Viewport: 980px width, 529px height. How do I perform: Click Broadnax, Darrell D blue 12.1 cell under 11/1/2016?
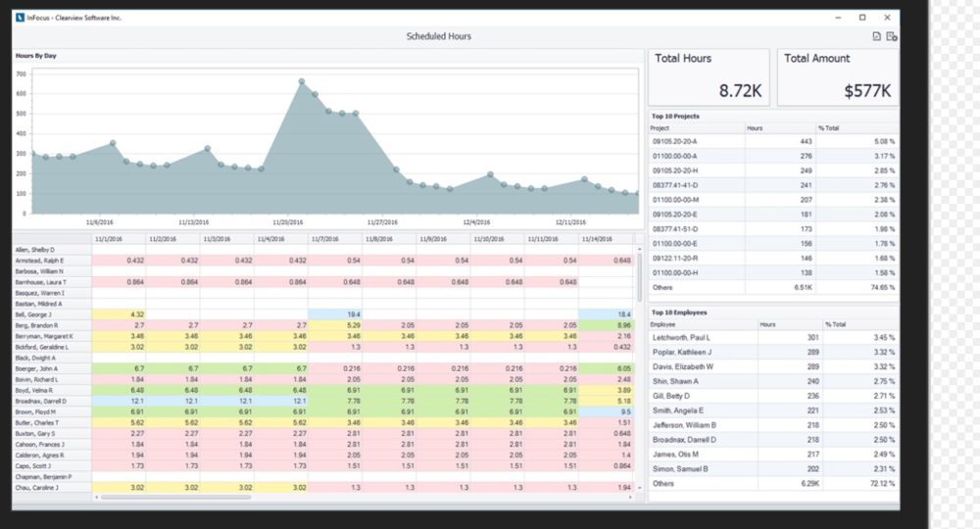click(x=119, y=401)
